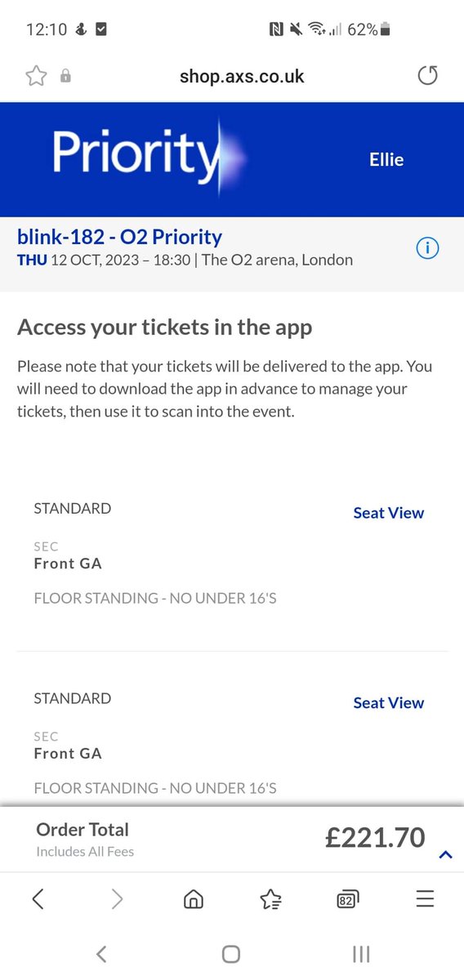This screenshot has width=464, height=980.
Task: Tap the shop.axs.co.uk address field
Action: (x=242, y=76)
